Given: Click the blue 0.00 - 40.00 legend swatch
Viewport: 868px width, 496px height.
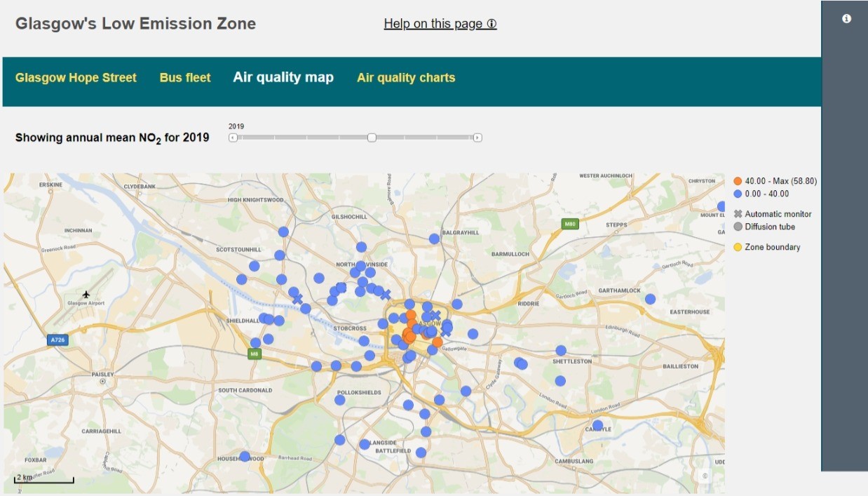Looking at the screenshot, I should pyautogui.click(x=738, y=194).
